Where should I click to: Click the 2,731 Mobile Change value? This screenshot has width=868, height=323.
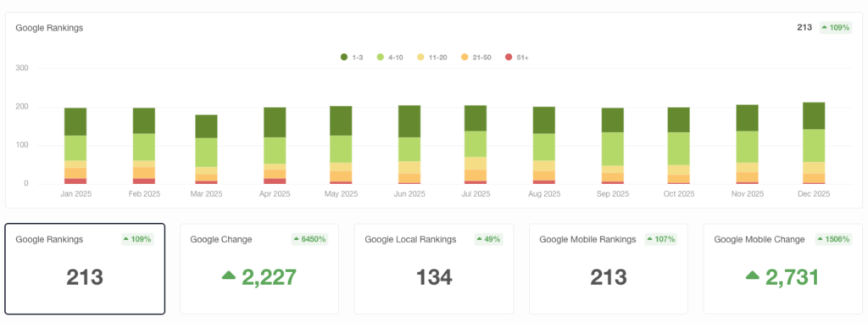coord(793,277)
